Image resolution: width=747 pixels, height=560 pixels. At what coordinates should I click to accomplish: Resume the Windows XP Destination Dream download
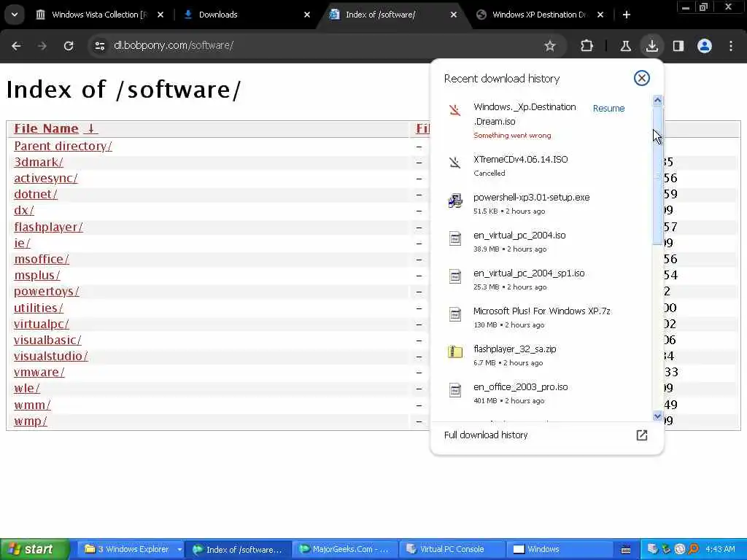point(608,109)
